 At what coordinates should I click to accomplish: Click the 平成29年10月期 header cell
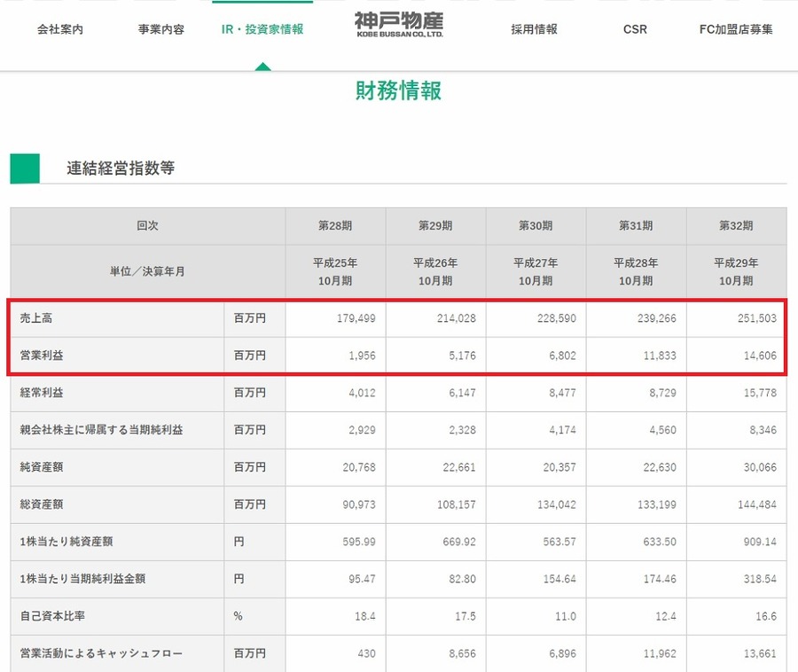(736, 271)
